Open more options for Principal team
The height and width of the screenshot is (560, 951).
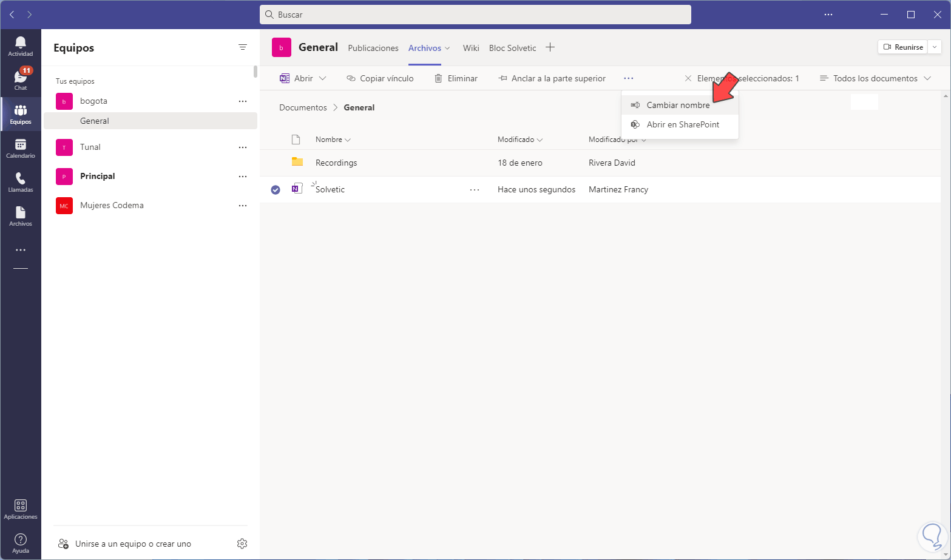point(243,177)
